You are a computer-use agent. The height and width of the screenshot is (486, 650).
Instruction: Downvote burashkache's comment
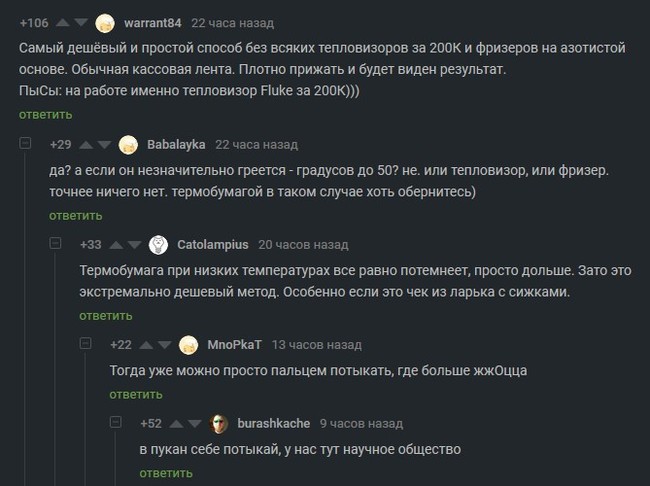click(194, 423)
